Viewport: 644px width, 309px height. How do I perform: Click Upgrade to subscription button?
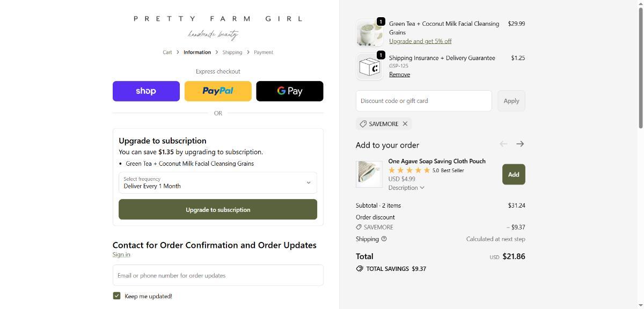[218, 210]
